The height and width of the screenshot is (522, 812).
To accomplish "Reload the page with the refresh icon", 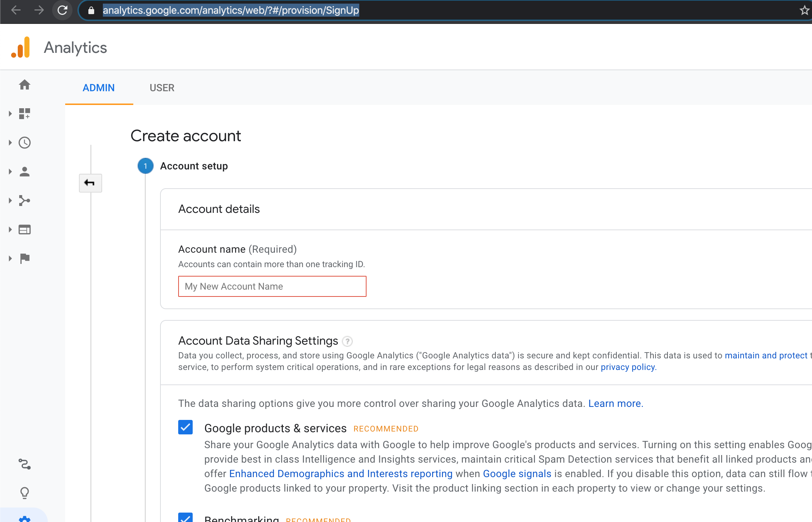I will (62, 10).
